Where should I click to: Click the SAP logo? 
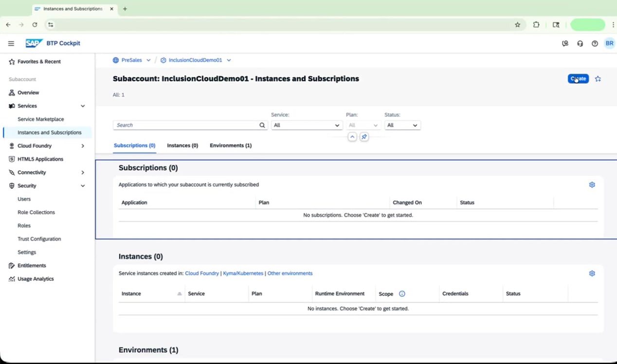[x=34, y=43]
